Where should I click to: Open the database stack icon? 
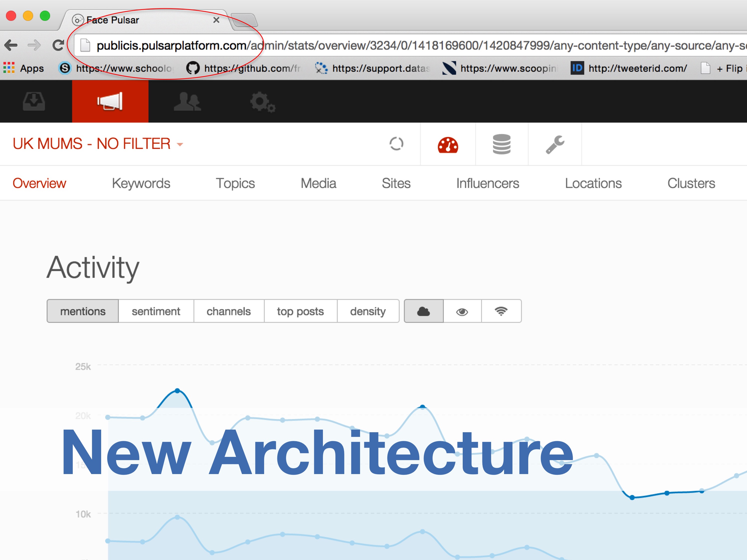pos(502,144)
